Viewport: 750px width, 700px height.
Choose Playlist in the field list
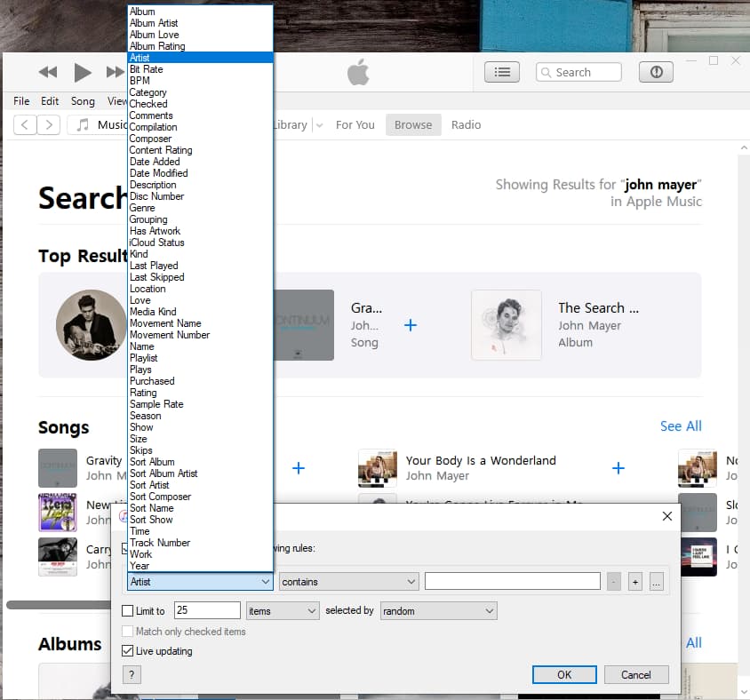point(201,358)
